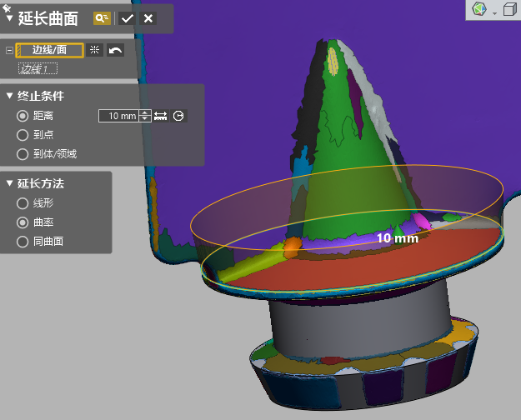
Task: Collapse the 终止条件 section
Action: tap(9, 96)
